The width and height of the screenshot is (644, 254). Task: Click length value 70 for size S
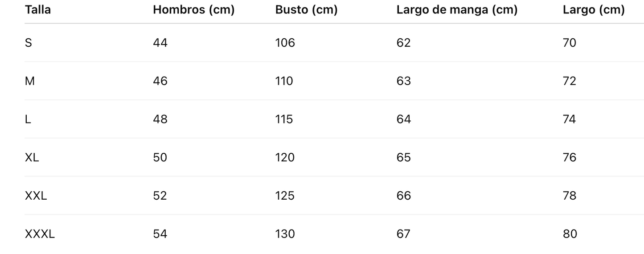point(570,43)
